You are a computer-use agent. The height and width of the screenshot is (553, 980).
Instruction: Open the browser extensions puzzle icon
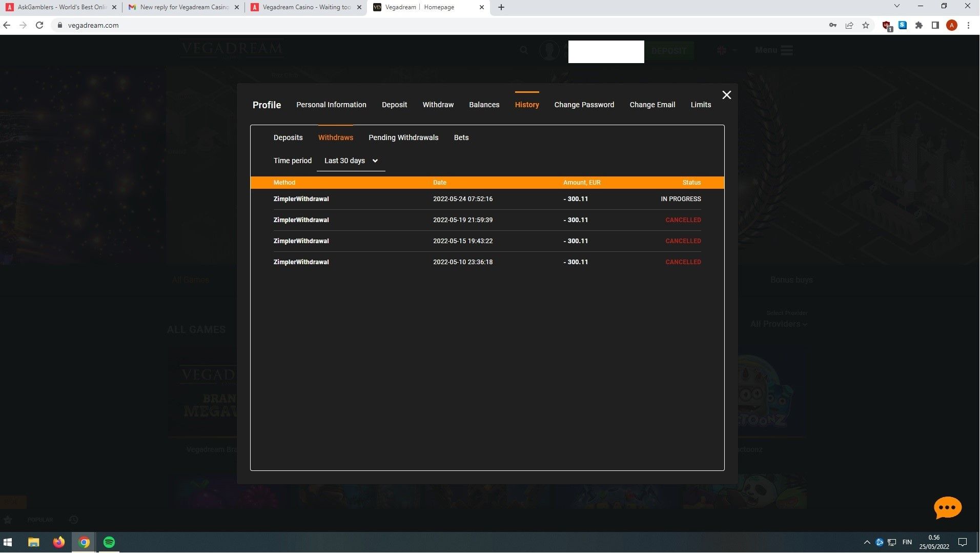point(919,25)
